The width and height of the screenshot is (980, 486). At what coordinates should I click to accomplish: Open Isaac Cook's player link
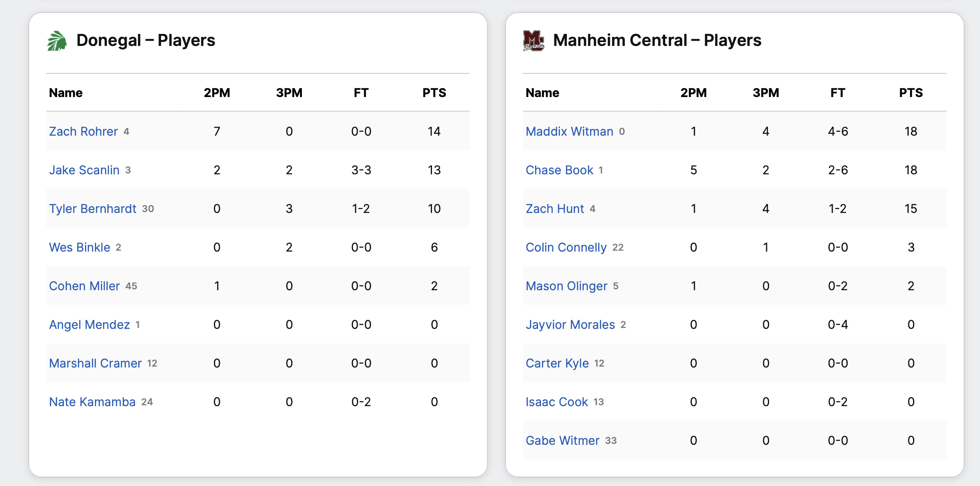click(557, 402)
